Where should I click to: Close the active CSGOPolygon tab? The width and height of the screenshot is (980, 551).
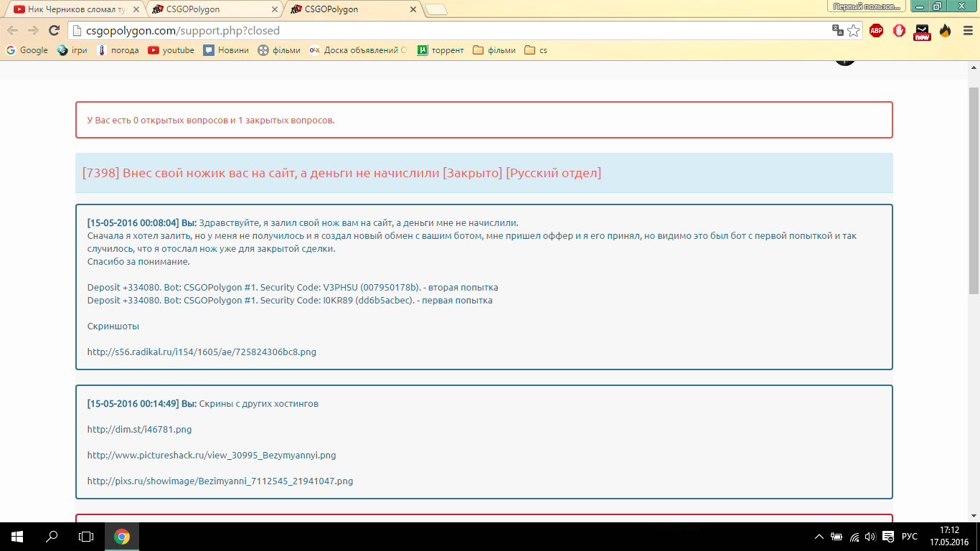pos(413,9)
